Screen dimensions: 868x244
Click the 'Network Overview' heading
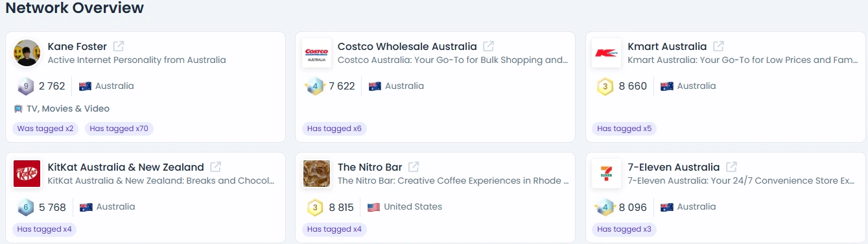tap(75, 8)
